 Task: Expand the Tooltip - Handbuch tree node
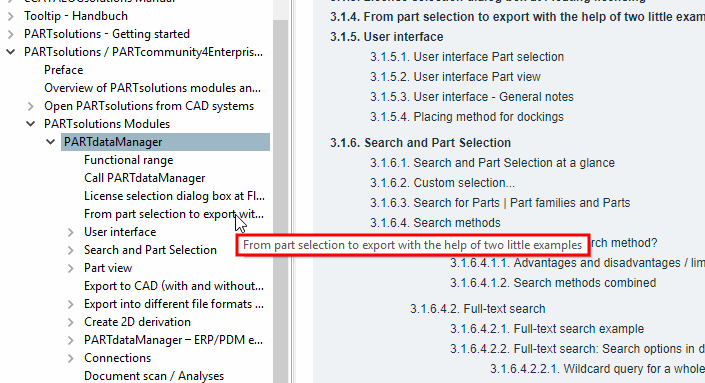(11, 16)
